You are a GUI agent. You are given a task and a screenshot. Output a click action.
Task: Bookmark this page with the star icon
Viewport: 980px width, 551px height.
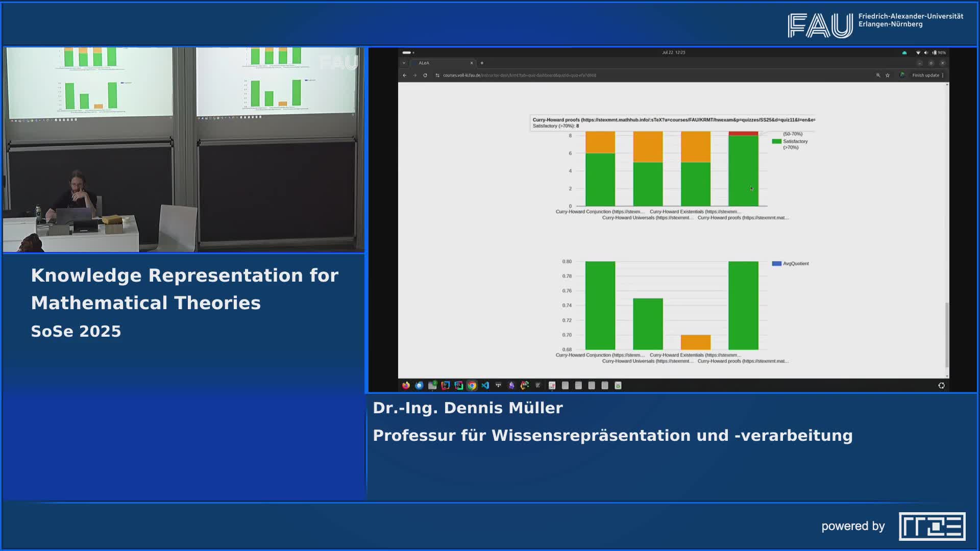coord(888,76)
